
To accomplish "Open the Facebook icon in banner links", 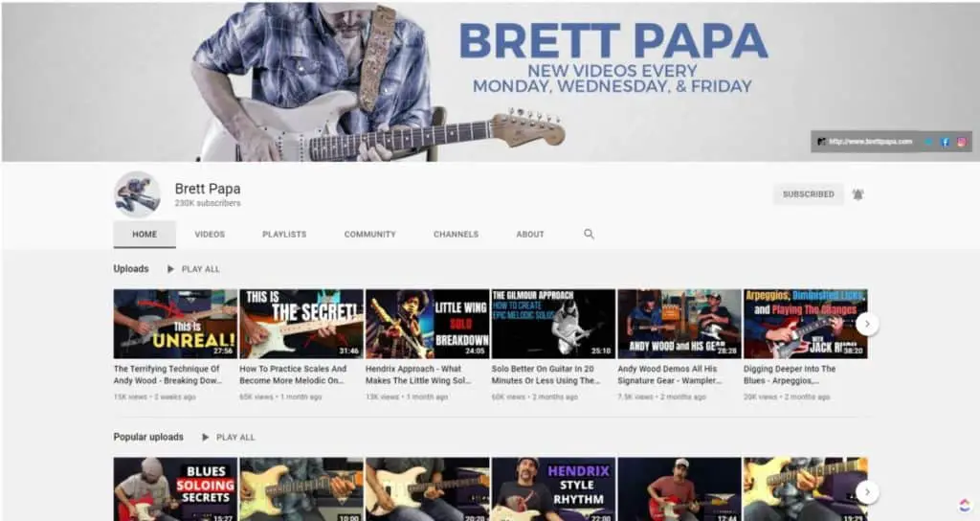I will click(945, 142).
